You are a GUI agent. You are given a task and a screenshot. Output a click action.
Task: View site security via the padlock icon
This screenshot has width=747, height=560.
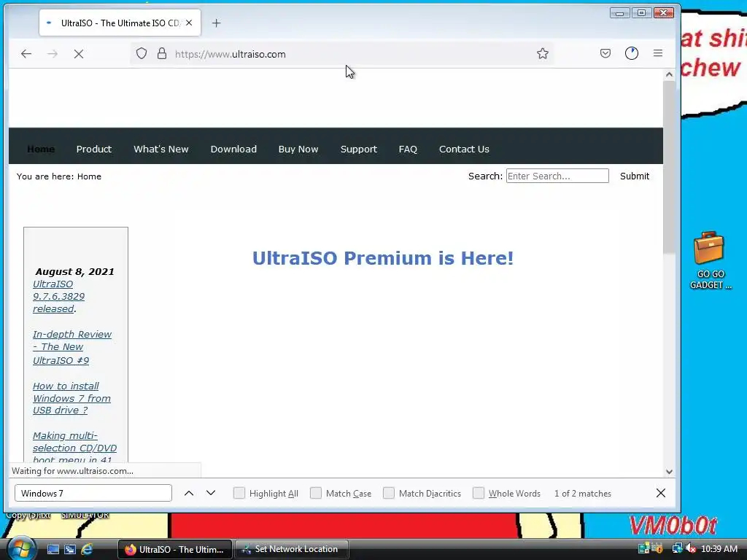162,53
